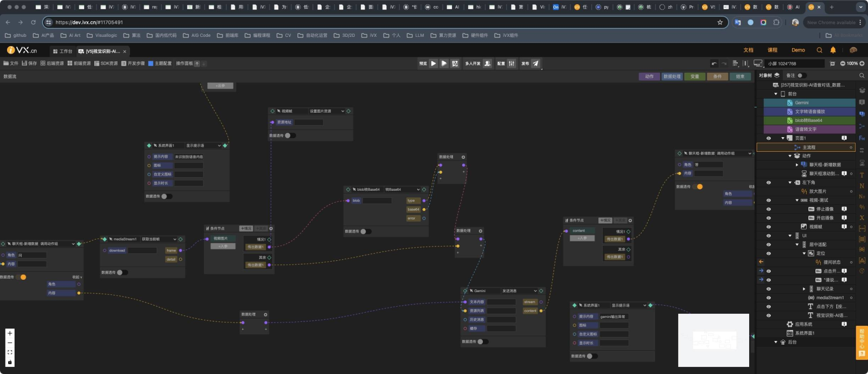
Task: Click the 发布 publish paper-plane icon
Action: (535, 63)
